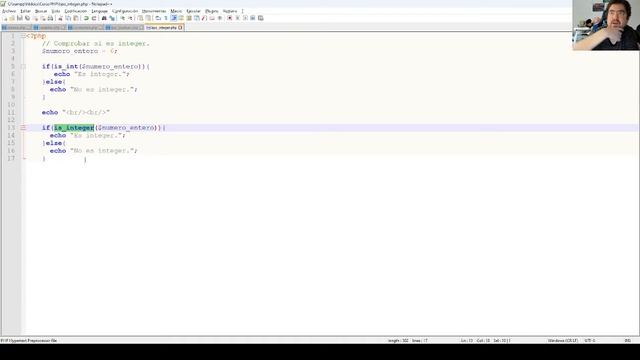This screenshot has width=640, height=360.
Task: Open the Lenguaje menu
Action: click(99, 11)
